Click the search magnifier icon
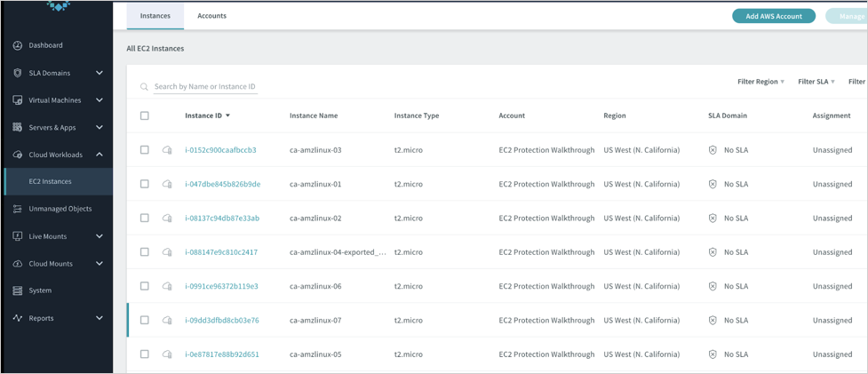 coord(145,87)
